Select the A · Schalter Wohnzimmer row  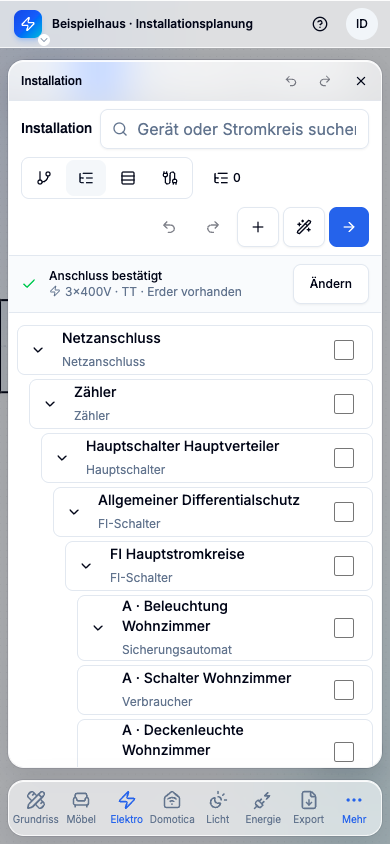point(225,690)
